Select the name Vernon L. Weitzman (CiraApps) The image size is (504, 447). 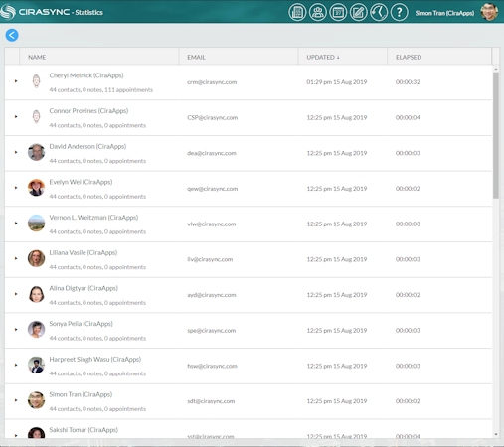tap(93, 218)
